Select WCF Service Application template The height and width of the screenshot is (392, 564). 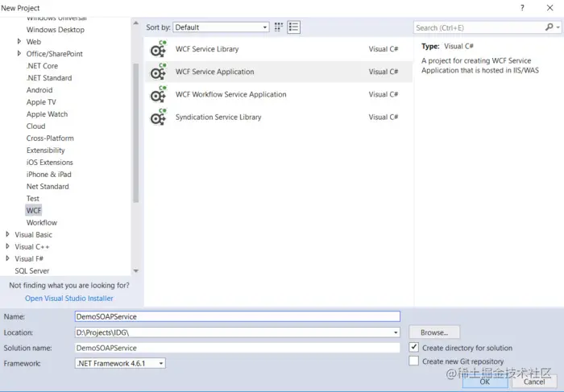[x=279, y=72]
